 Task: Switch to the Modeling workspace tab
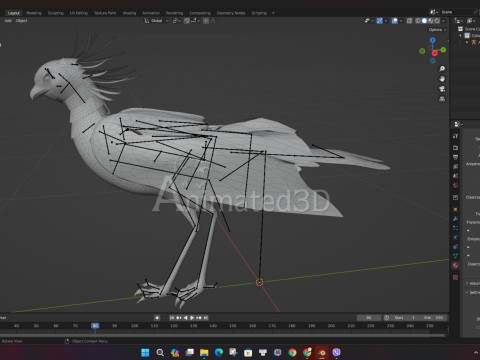tap(34, 13)
